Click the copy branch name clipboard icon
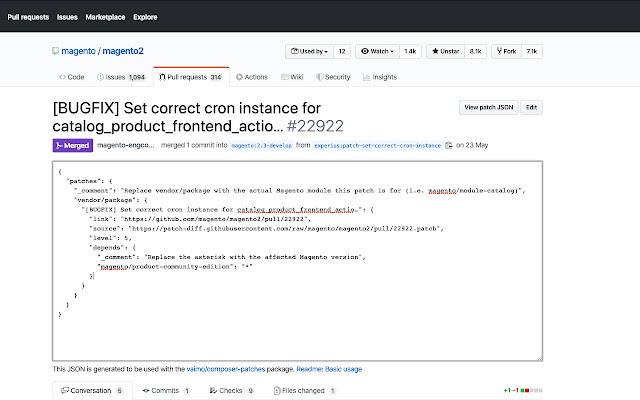The width and height of the screenshot is (640, 400). (x=450, y=145)
